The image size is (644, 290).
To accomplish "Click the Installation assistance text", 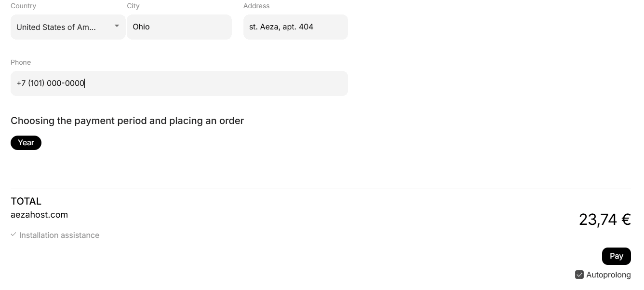I will (x=59, y=235).
